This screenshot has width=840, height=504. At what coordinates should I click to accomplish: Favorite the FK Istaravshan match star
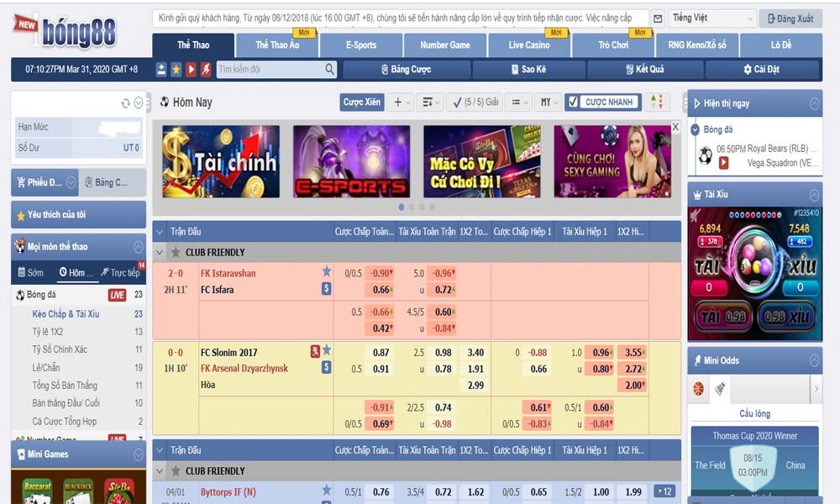326,271
